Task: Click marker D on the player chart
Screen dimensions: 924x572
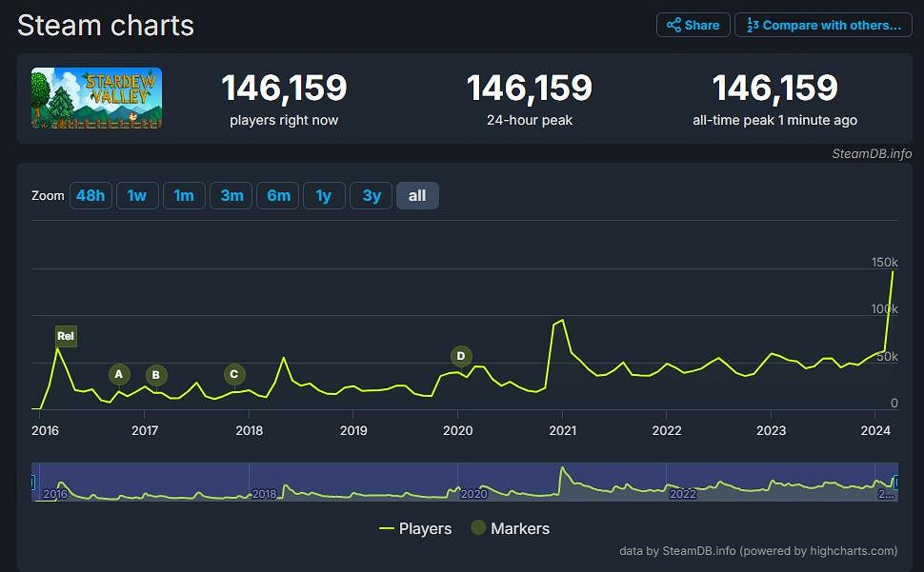Action: click(461, 356)
